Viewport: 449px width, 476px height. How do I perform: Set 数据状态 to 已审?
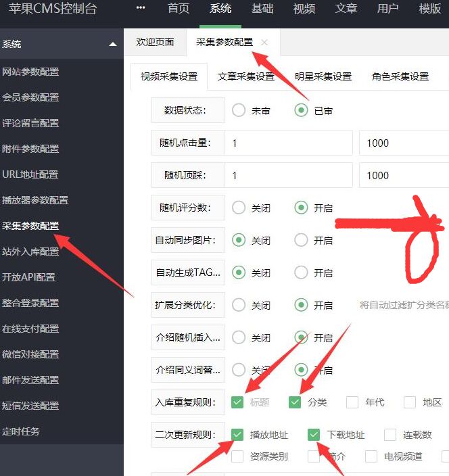click(301, 110)
